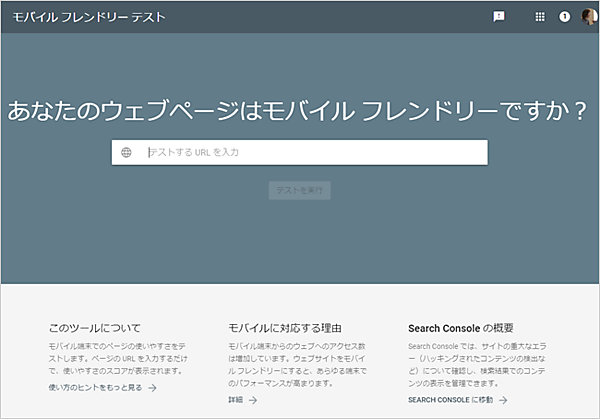This screenshot has width=600, height=419.
Task: Go to SEARCH CONSOLE に移動 link
Action: [450, 400]
